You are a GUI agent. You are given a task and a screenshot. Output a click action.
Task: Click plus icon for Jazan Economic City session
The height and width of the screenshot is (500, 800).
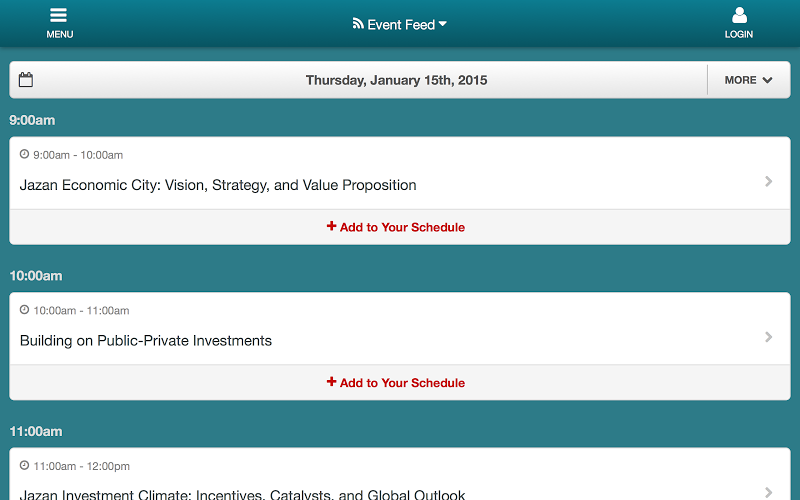coord(332,226)
